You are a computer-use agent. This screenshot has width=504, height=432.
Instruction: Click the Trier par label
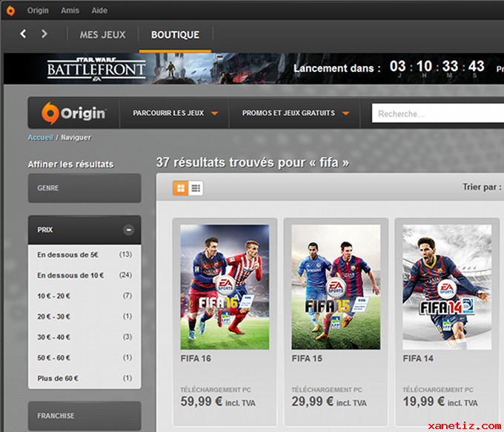(482, 187)
